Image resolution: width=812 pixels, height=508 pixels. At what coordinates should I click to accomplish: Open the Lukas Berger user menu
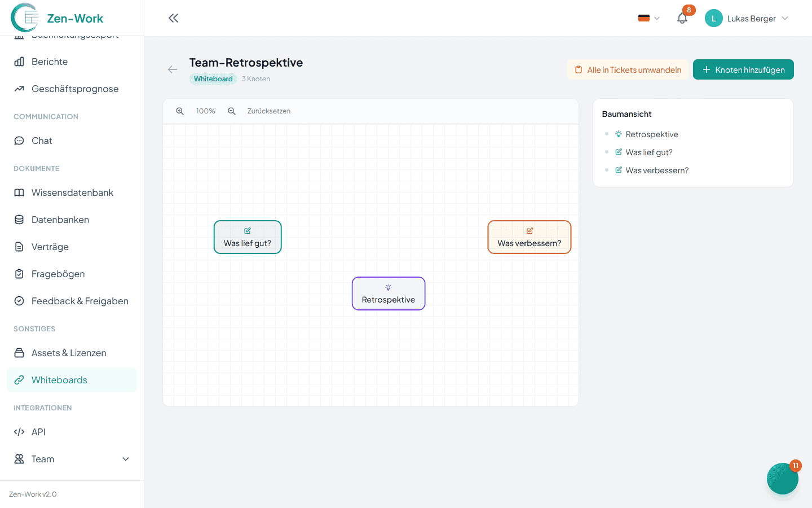(747, 18)
